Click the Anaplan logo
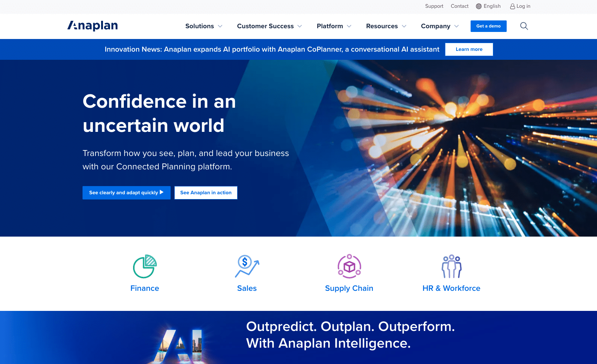 click(x=93, y=26)
